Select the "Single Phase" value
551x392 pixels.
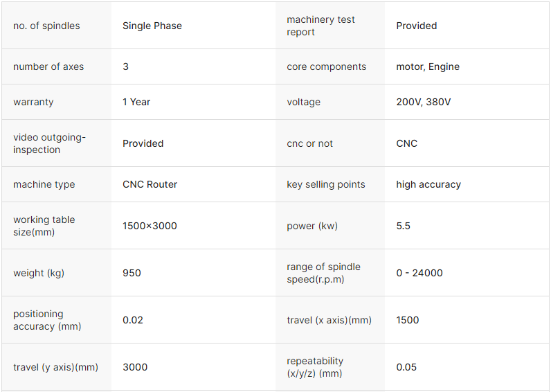pos(152,26)
